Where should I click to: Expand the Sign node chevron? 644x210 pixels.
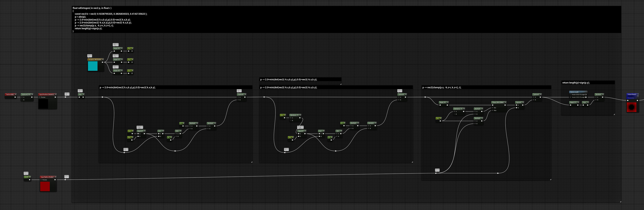(x=588, y=102)
